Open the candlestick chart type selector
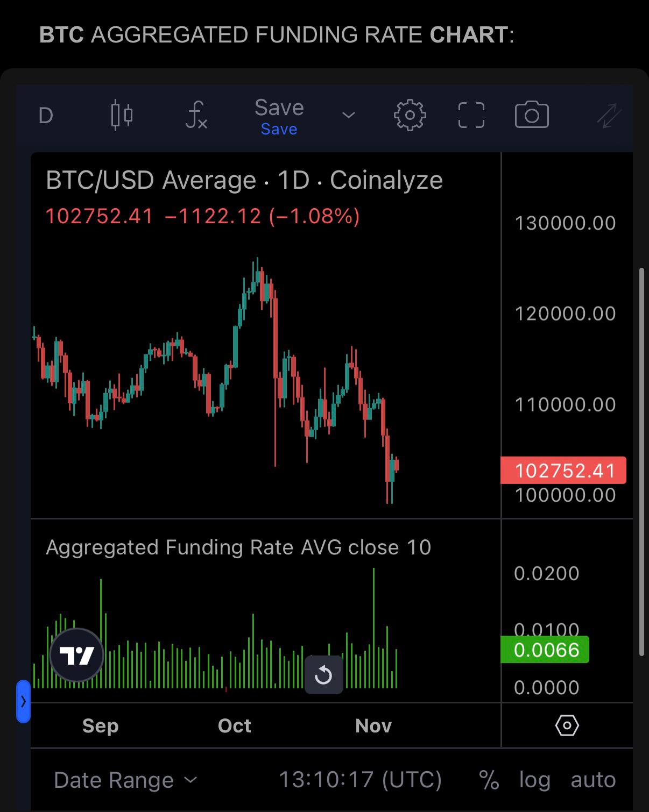The height and width of the screenshot is (812, 649). [122, 115]
